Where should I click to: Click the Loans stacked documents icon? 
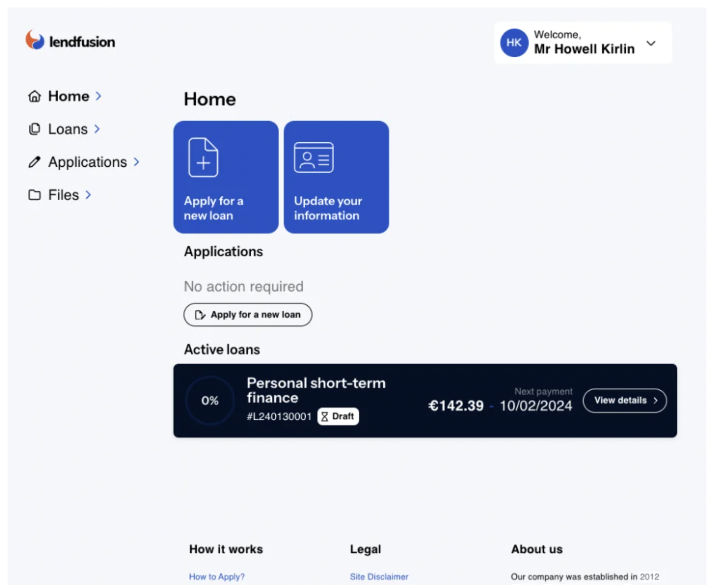[x=34, y=129]
